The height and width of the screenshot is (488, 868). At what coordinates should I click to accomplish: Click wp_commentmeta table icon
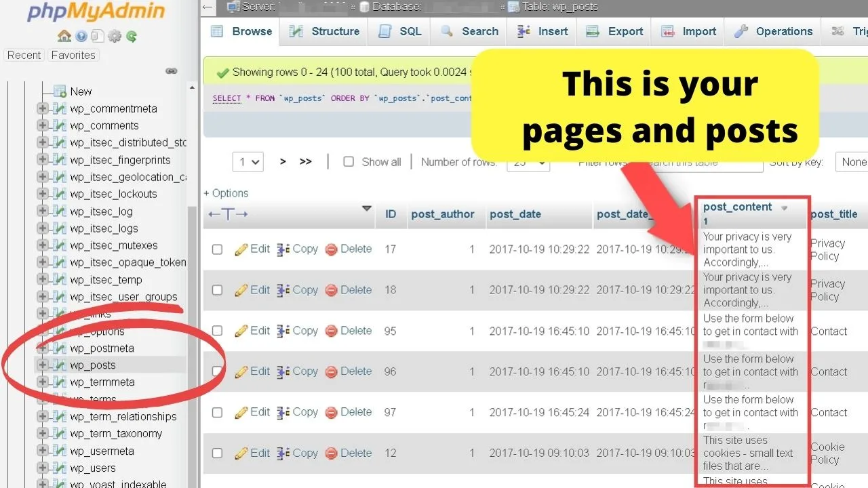point(60,108)
